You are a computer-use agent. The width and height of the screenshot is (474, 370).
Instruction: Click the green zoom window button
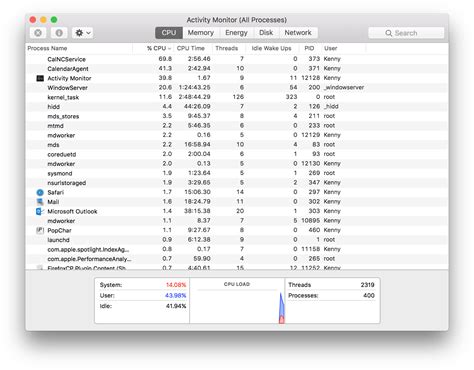pyautogui.click(x=54, y=20)
